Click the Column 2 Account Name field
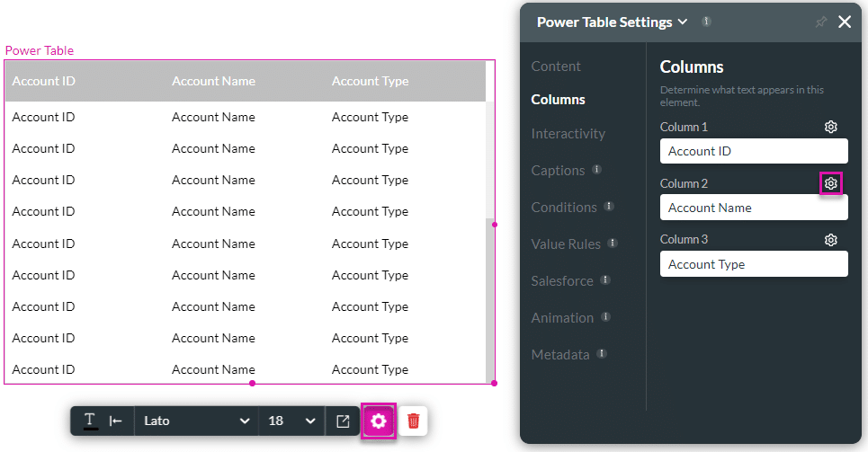 [754, 208]
